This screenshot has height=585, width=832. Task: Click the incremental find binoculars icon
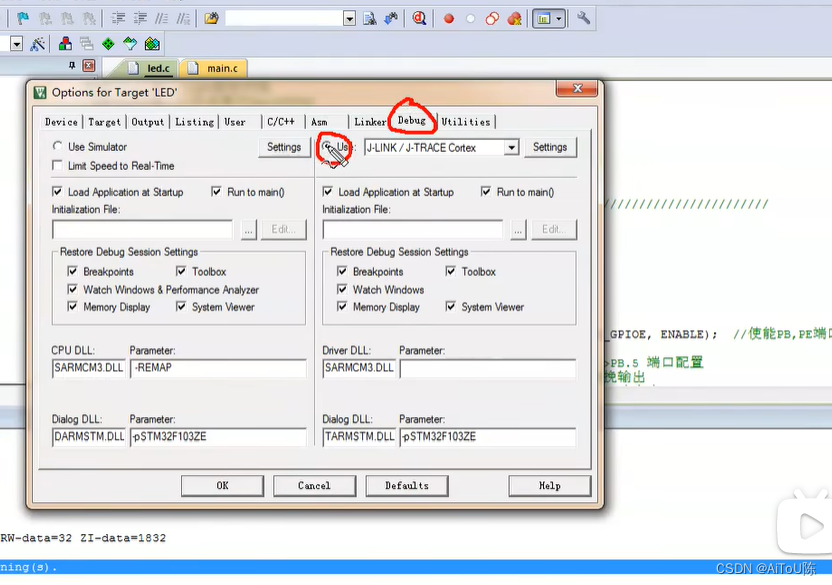coord(391,19)
